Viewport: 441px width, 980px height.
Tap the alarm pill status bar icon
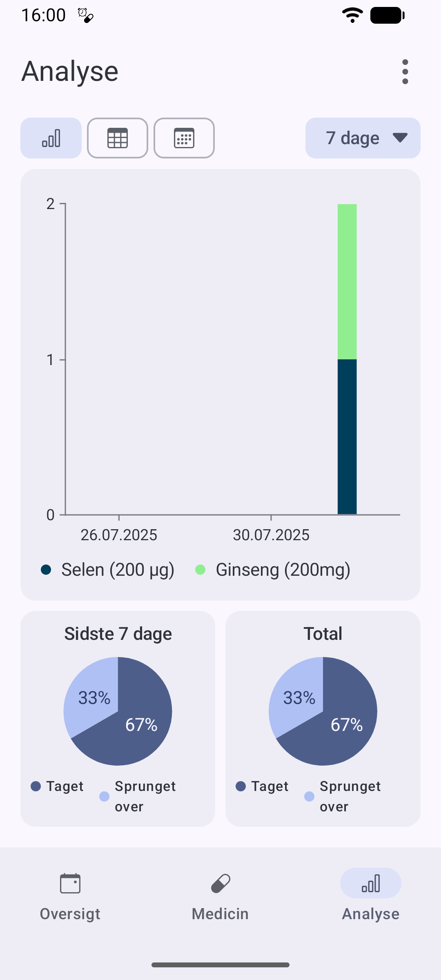(x=86, y=16)
